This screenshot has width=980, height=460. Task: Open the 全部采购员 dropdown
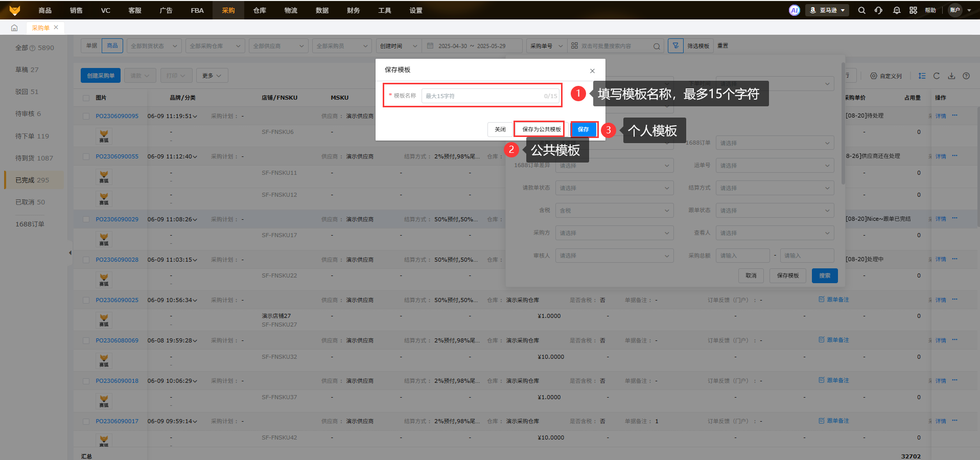point(342,46)
